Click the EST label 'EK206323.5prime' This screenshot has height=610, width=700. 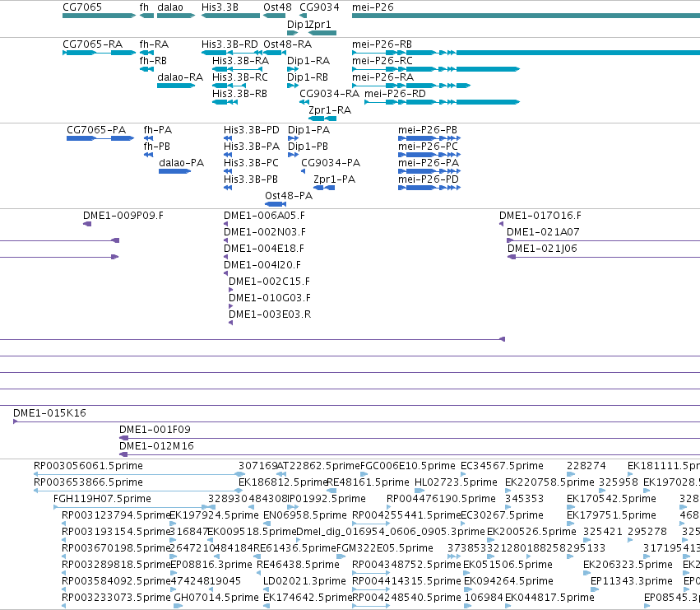click(628, 565)
